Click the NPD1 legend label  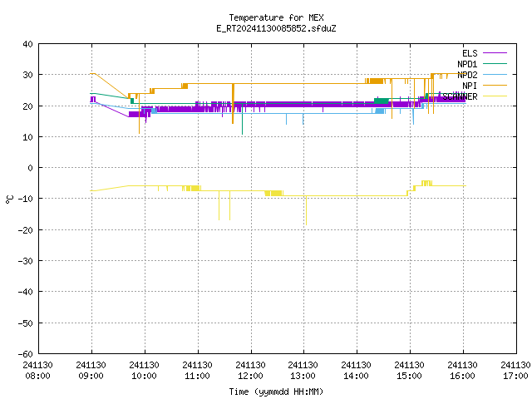tap(467, 64)
